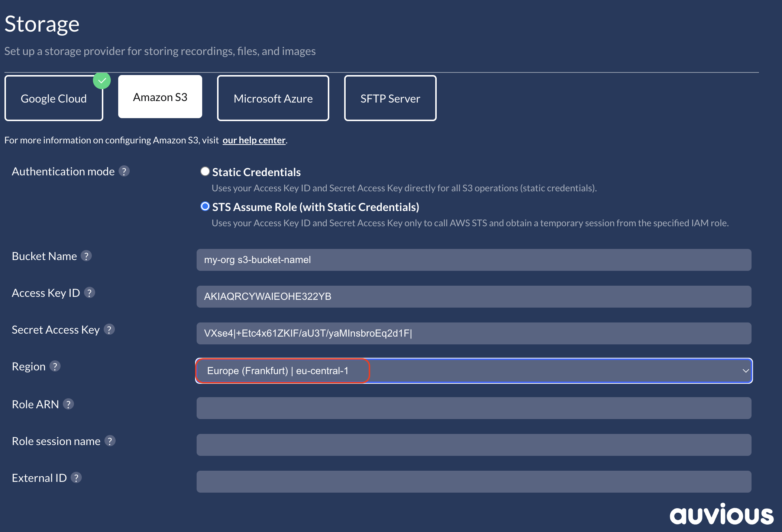Click help icon beside Bucket Name

tap(86, 256)
